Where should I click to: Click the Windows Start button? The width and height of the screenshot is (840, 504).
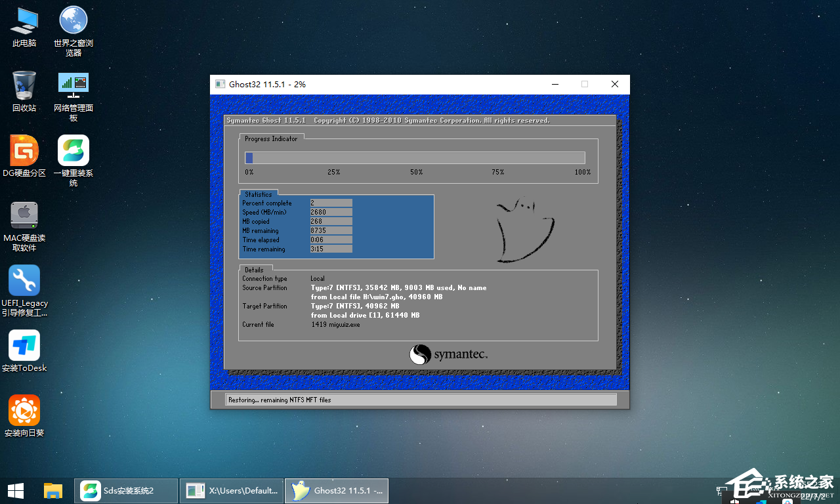(16, 490)
